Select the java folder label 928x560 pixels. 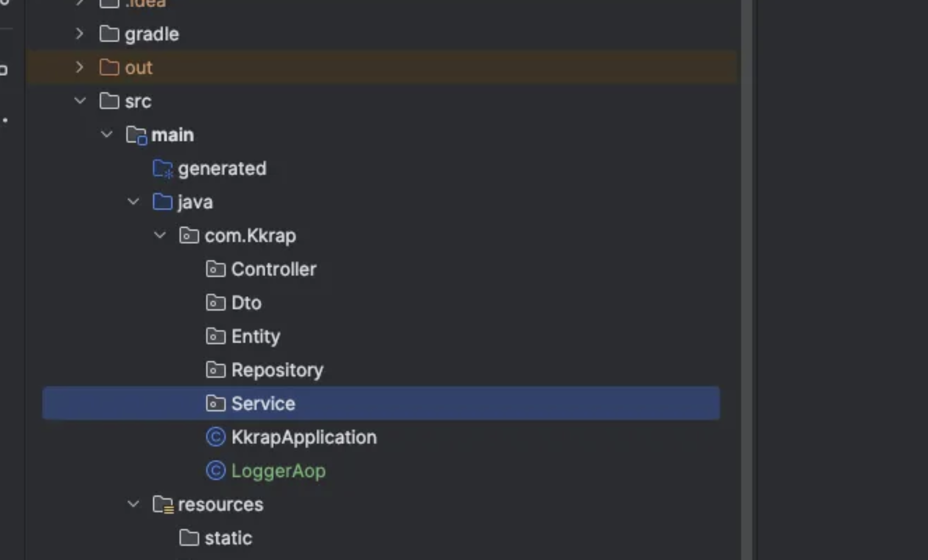[x=195, y=202]
